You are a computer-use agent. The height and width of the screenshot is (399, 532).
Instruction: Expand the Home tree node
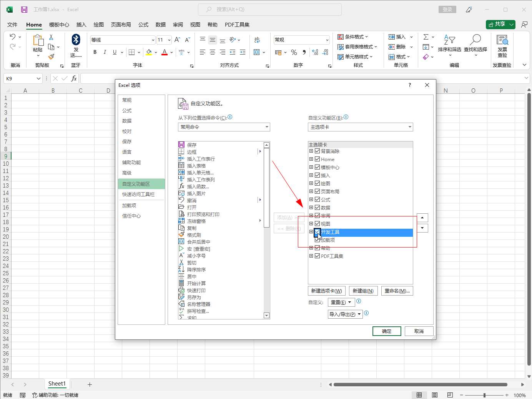(x=311, y=159)
